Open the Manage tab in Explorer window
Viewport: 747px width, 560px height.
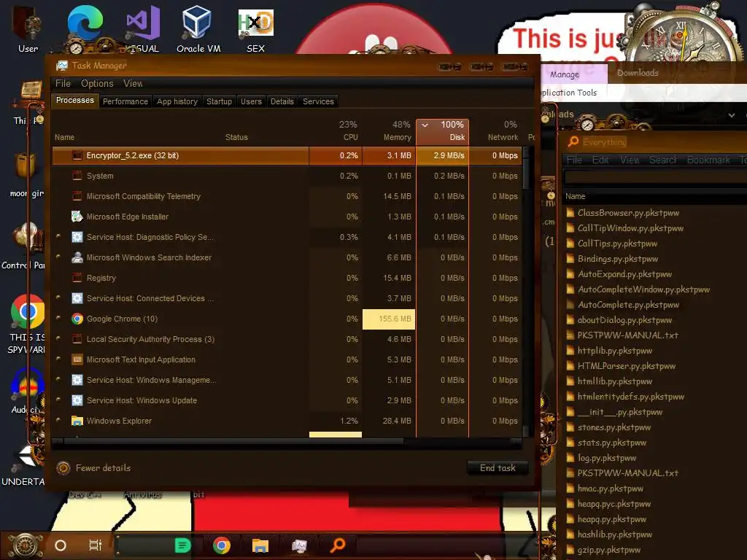(565, 74)
